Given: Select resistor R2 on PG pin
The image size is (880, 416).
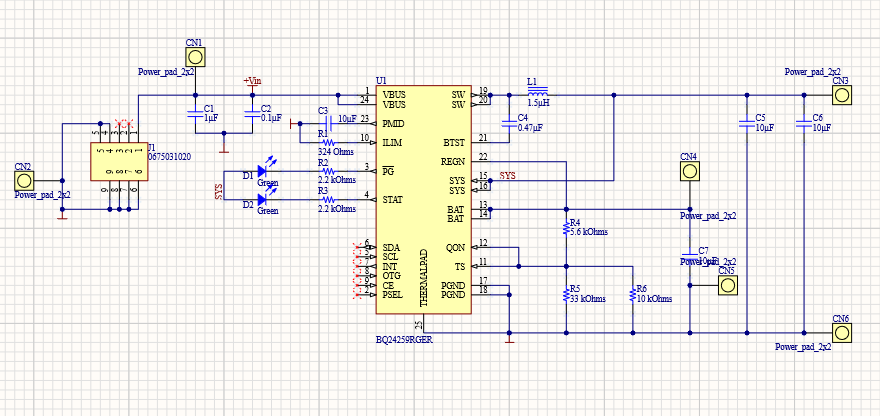Looking at the screenshot, I should [x=329, y=171].
